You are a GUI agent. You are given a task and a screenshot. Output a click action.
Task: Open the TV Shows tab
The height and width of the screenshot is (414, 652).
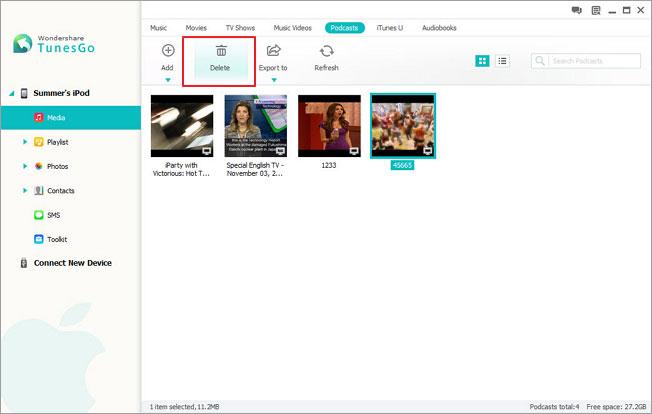tap(240, 28)
